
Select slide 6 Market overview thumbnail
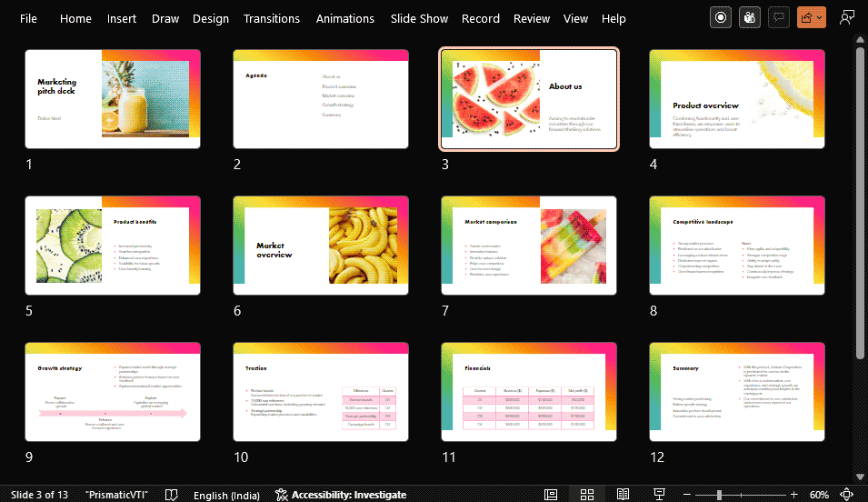[321, 246]
